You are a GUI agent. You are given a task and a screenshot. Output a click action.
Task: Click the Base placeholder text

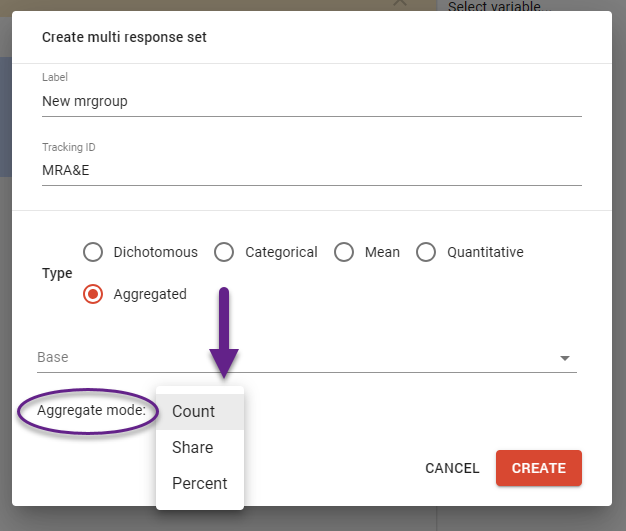(53, 357)
